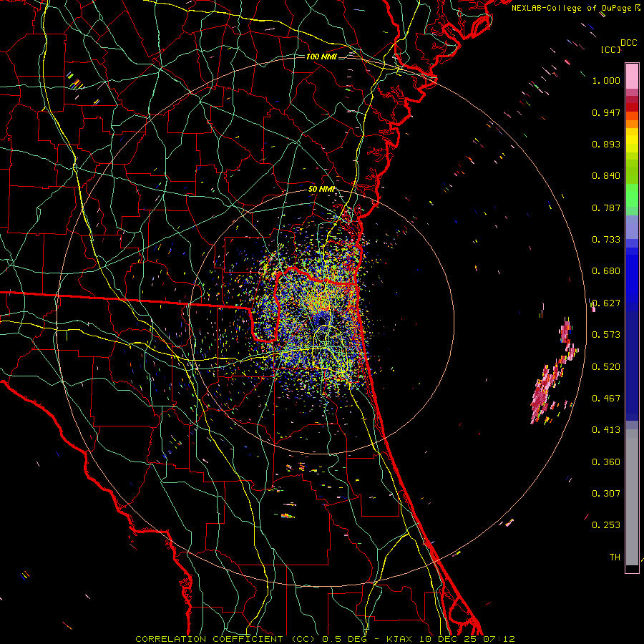Image resolution: width=644 pixels, height=644 pixels.
Task: Select the TH threshold label
Action: 615,557
